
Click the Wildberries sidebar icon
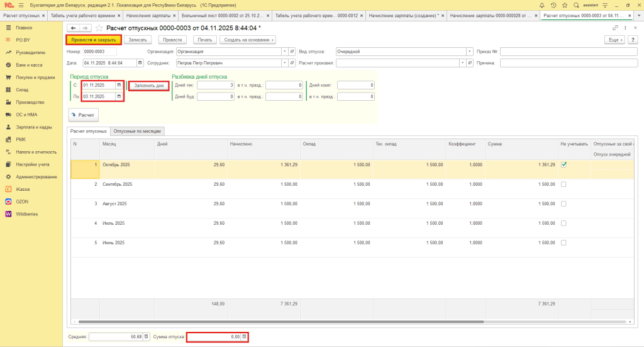[x=9, y=214]
